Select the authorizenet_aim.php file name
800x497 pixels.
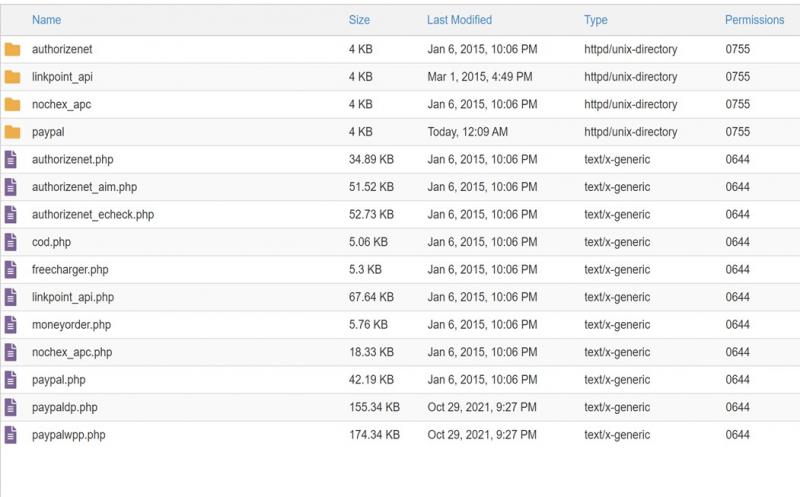[x=85, y=187]
